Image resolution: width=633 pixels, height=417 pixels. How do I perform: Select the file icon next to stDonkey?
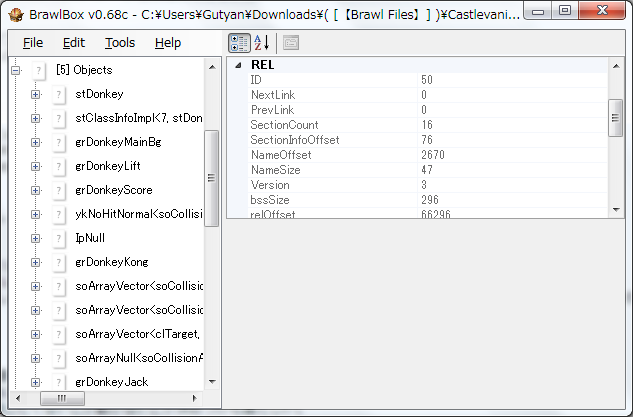coord(59,94)
